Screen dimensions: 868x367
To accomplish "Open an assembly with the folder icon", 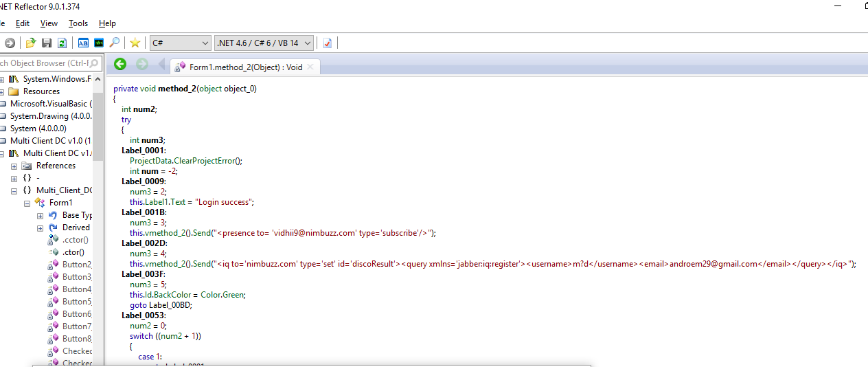I will (31, 43).
